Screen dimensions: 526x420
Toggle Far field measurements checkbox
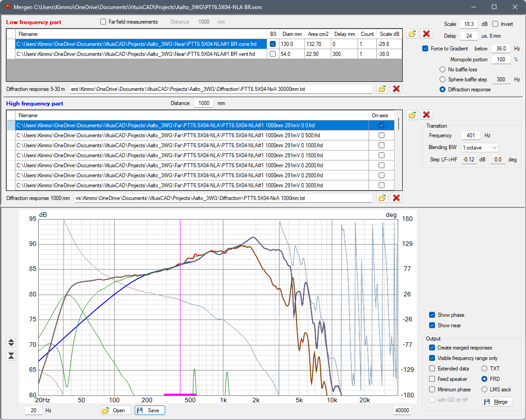pos(103,22)
